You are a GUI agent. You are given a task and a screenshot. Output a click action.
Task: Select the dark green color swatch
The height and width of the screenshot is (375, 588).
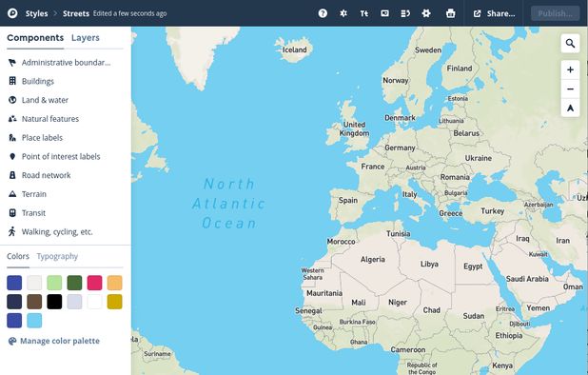tap(74, 283)
